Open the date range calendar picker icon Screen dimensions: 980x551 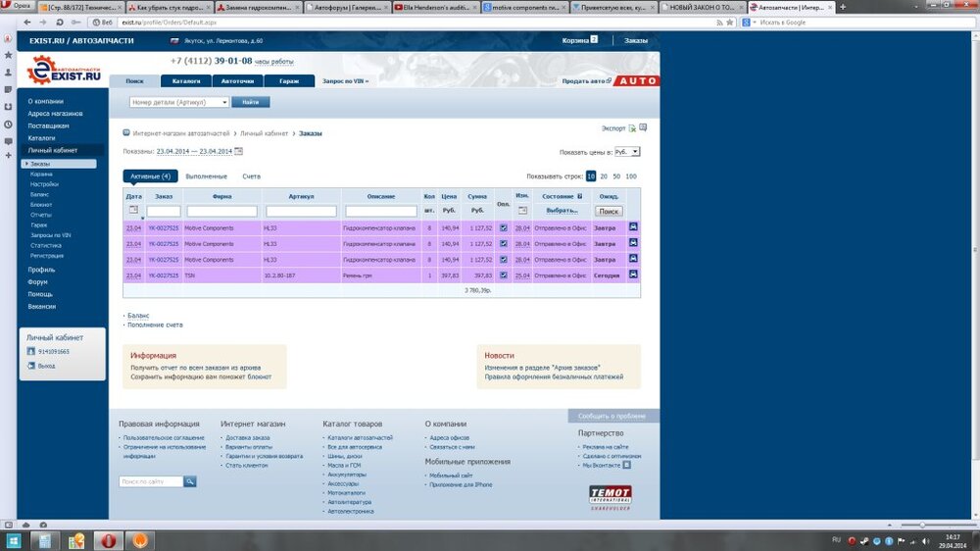[x=238, y=151]
